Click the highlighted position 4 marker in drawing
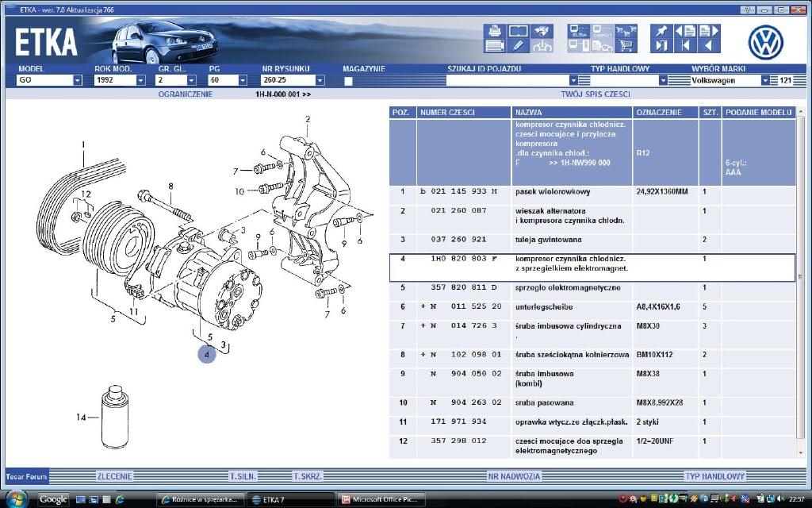The image size is (812, 508). click(207, 355)
